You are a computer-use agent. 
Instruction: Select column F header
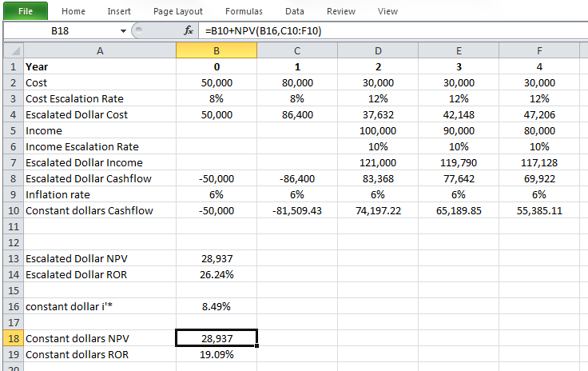coord(539,50)
